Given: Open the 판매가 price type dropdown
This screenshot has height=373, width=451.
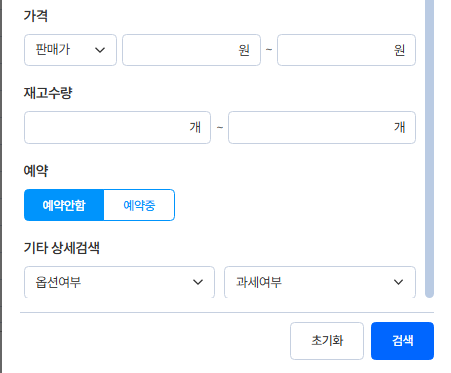Looking at the screenshot, I should (x=70, y=50).
